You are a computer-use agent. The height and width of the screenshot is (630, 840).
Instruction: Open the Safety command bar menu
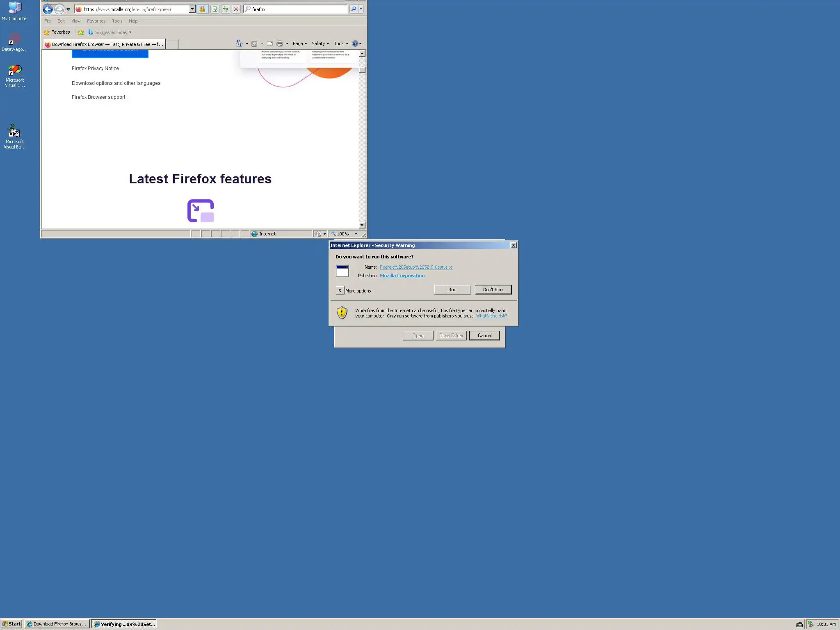[x=320, y=43]
